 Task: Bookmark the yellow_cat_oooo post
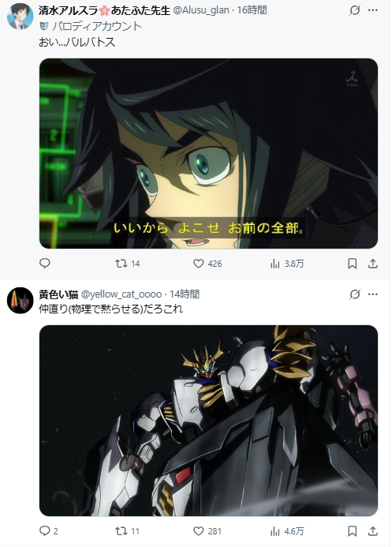pos(353,531)
